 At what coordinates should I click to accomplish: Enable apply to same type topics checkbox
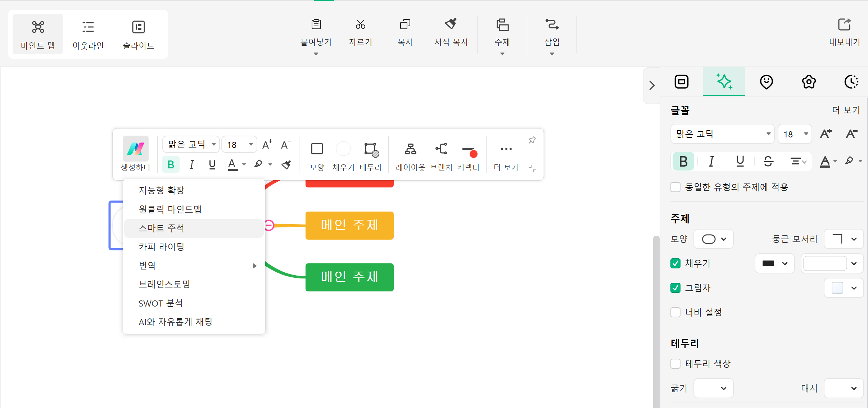[x=675, y=187]
